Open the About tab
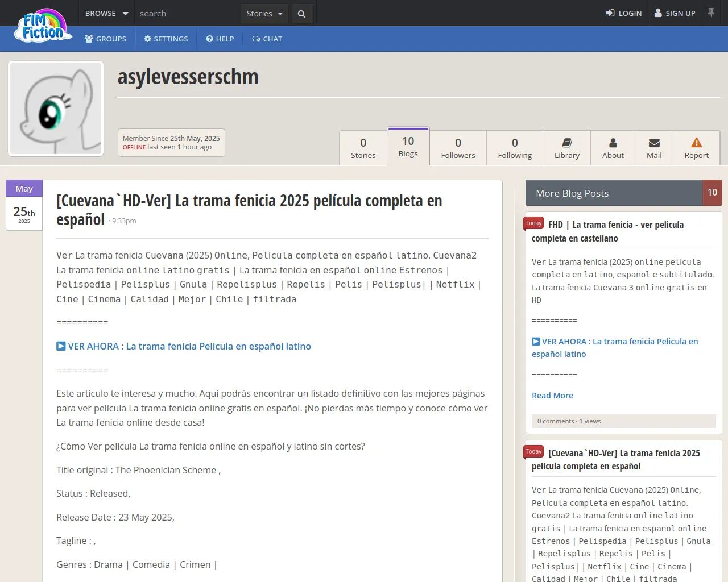Viewport: 728px width, 582px height. click(x=613, y=148)
